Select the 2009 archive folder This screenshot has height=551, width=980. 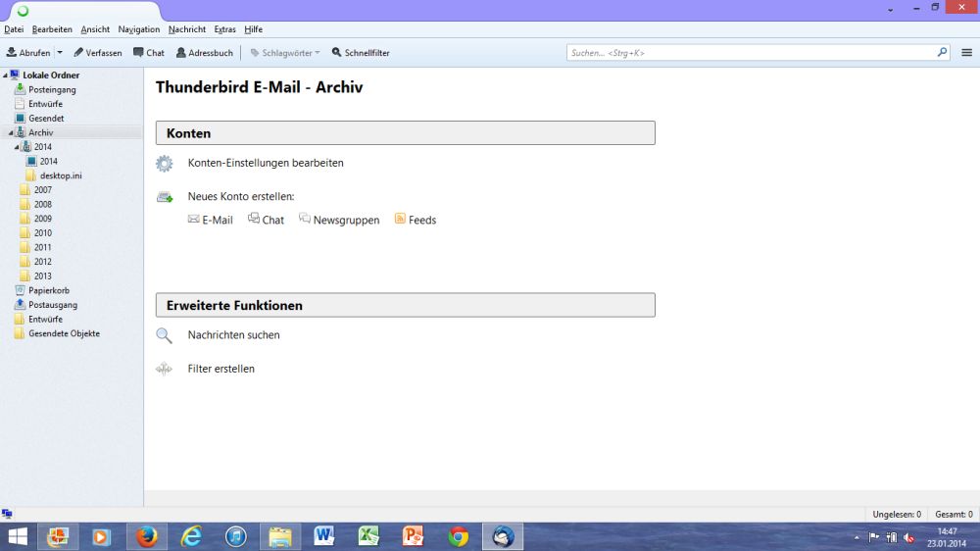[42, 219]
